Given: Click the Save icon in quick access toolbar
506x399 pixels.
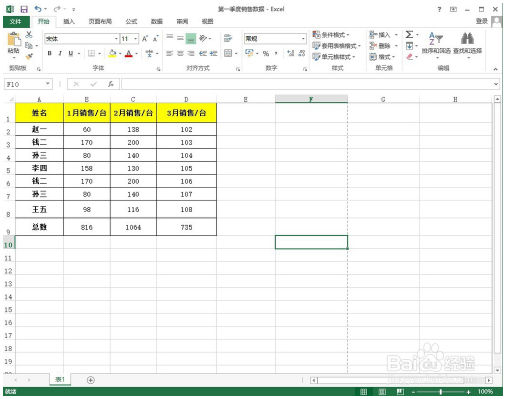Looking at the screenshot, I should (x=24, y=9).
